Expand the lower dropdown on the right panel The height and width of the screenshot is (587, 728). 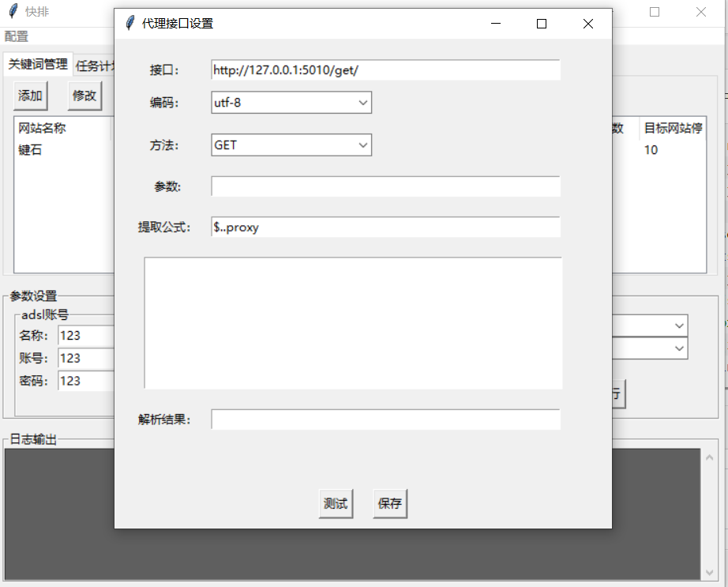pos(679,348)
